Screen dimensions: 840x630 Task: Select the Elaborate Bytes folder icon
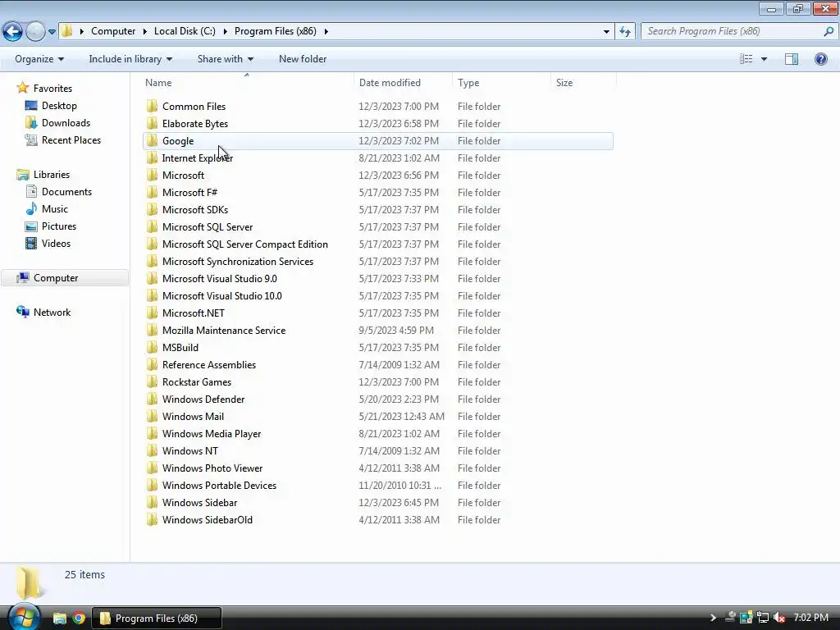152,123
